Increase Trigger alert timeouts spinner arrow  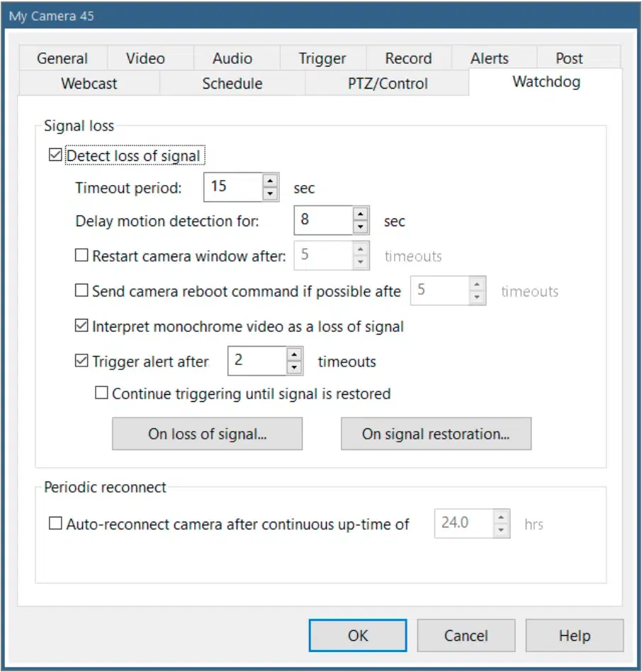point(294,354)
